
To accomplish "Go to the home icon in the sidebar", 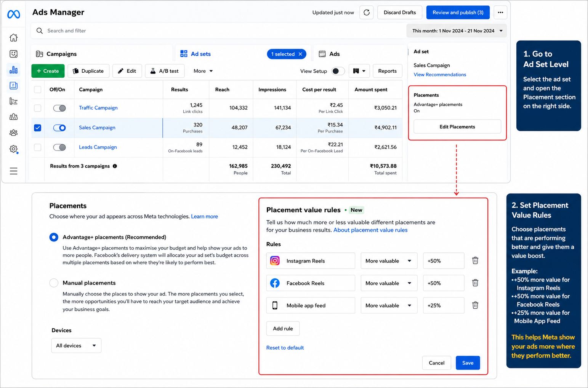I will 14,38.
